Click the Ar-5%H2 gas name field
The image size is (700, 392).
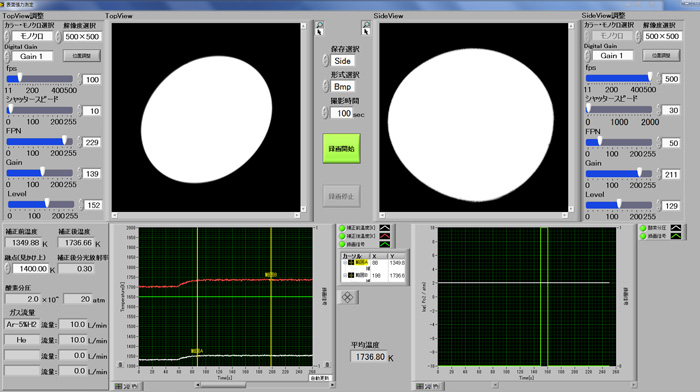pos(22,324)
